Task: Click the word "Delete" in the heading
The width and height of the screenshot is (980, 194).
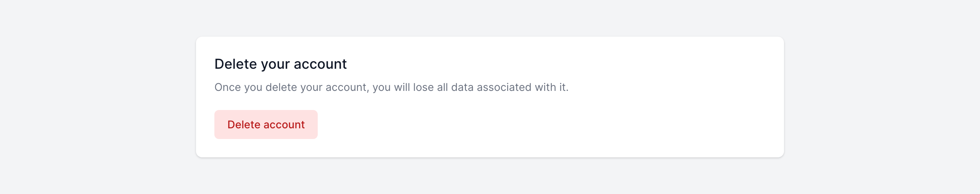Action: (235, 64)
